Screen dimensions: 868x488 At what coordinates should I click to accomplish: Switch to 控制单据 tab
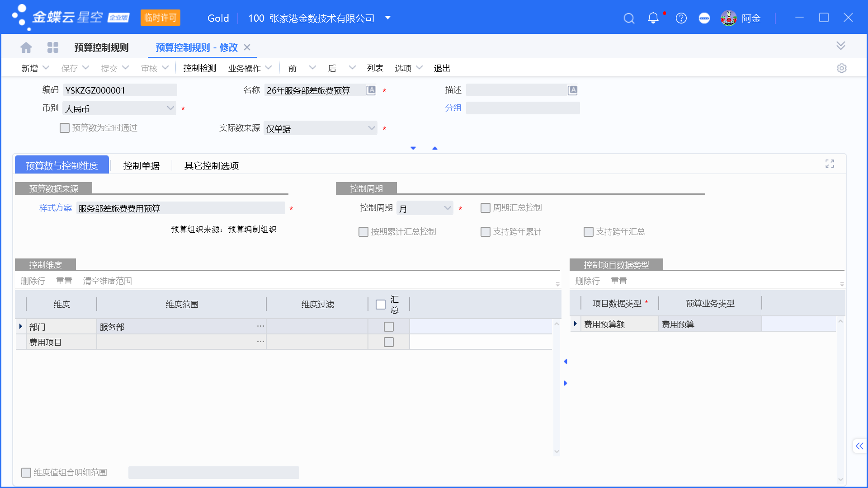click(141, 166)
